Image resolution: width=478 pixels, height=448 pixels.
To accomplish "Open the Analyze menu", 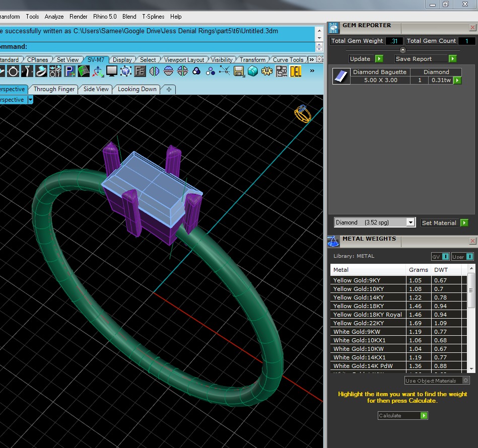I will tap(54, 17).
